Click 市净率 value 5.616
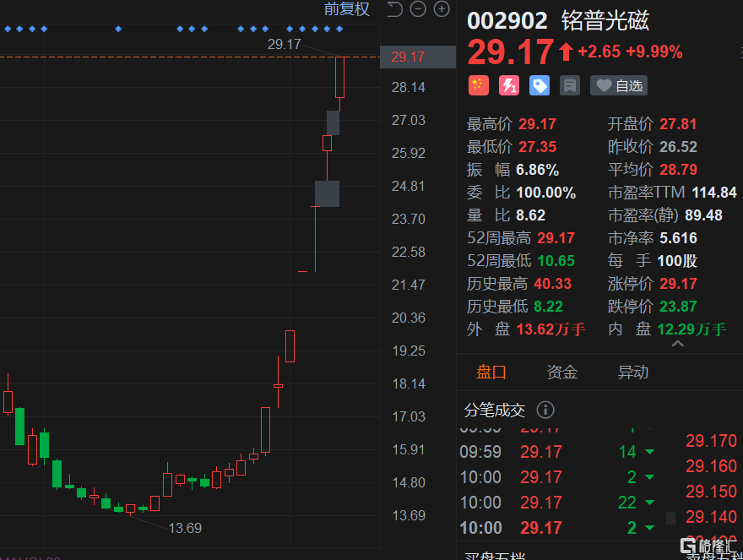 coord(678,238)
